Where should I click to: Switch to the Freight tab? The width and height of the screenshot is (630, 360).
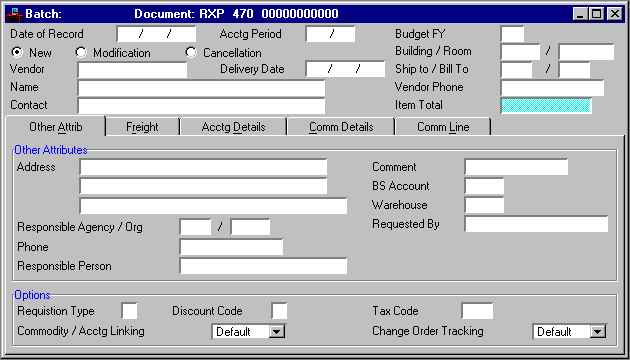point(142,127)
